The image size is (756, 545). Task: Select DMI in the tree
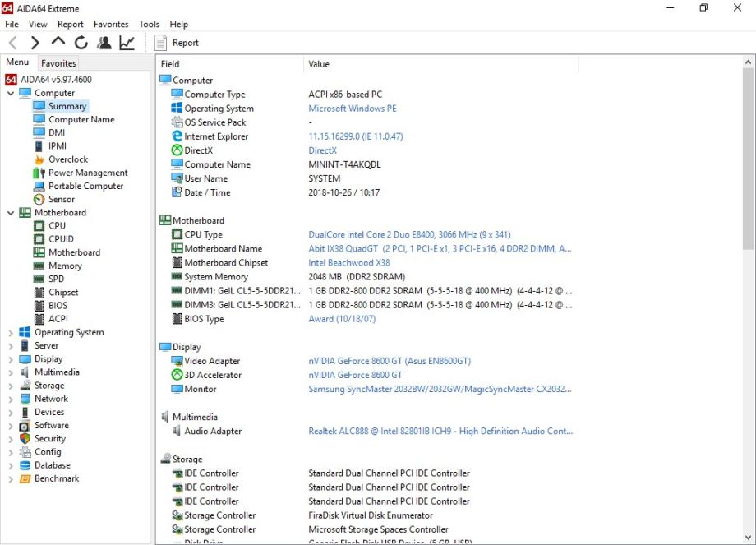coord(57,132)
